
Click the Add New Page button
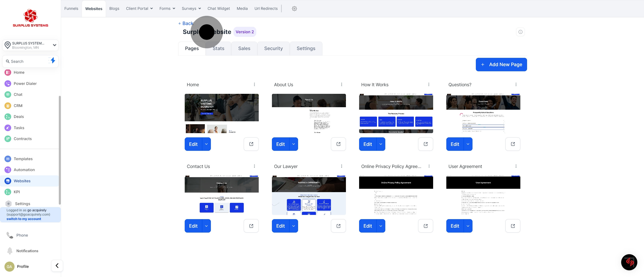[501, 64]
